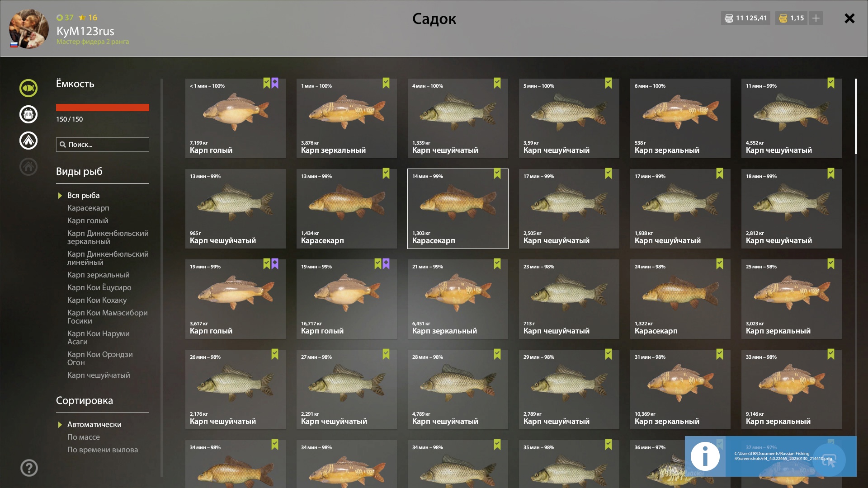Viewport: 868px width, 488px height.
Task: Select the backpack inventory sidebar icon
Action: pyautogui.click(x=28, y=114)
